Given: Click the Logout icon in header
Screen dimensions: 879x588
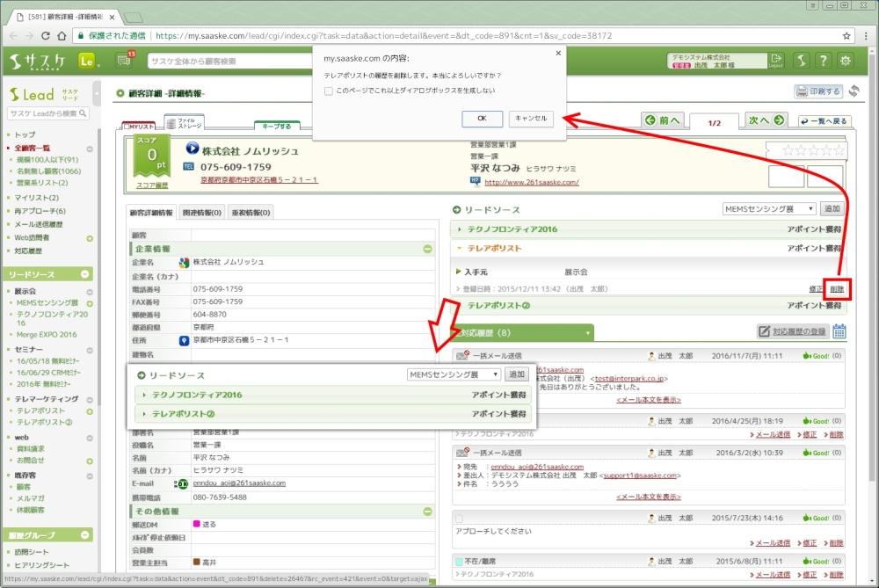Looking at the screenshot, I should [775, 61].
